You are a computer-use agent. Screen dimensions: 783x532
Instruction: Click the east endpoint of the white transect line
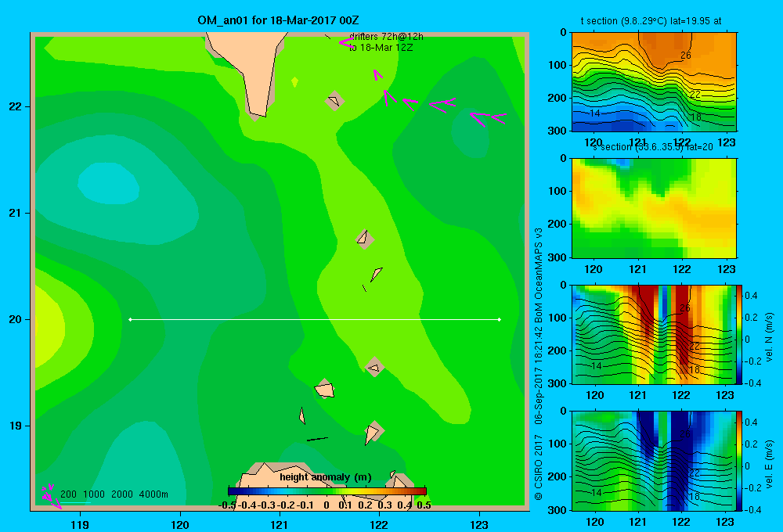pyautogui.click(x=500, y=319)
